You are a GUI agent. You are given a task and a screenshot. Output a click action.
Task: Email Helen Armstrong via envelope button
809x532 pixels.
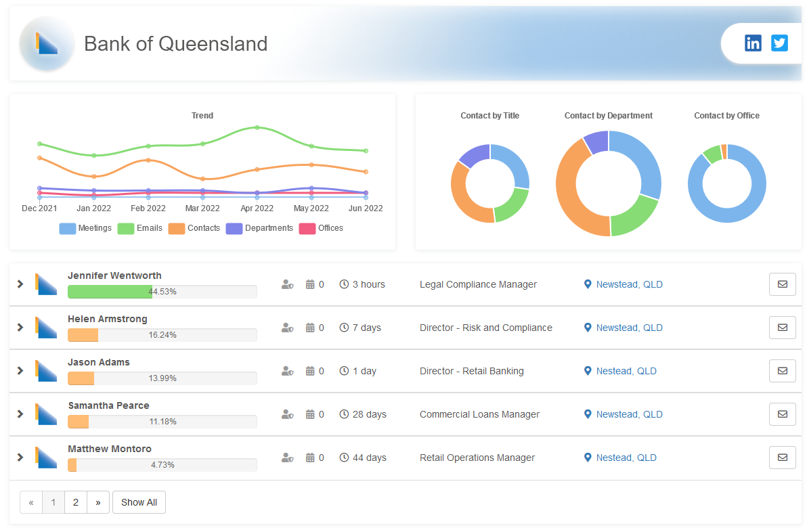tap(782, 328)
